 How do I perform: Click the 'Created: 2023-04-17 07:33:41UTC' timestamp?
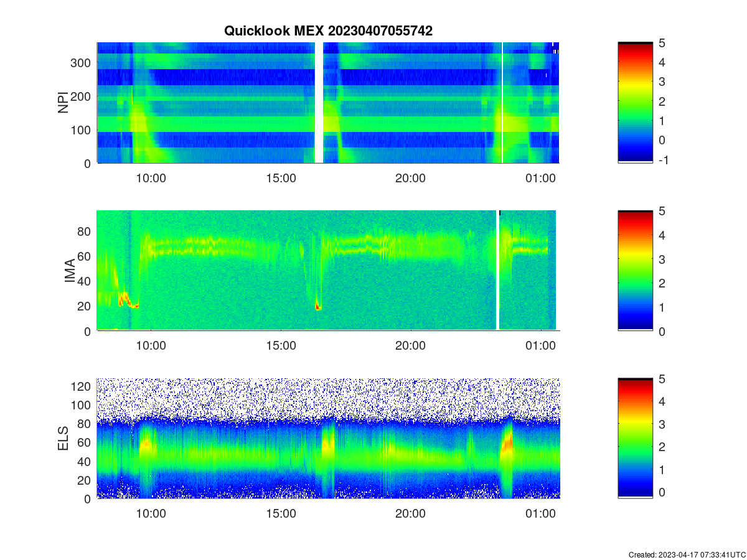tap(687, 554)
